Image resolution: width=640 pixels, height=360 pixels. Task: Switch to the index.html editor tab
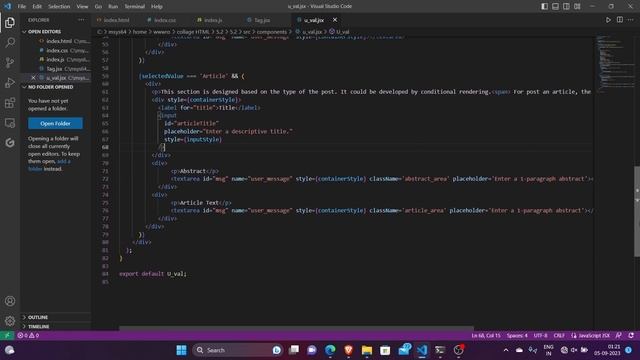(x=116, y=20)
